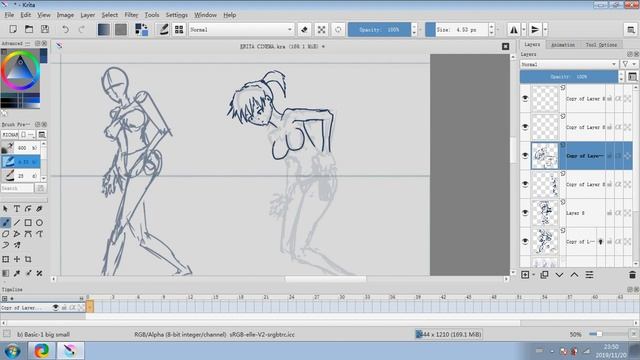Open an existing document via the folder icon
Viewport: 640px width, 360px height.
point(29,29)
